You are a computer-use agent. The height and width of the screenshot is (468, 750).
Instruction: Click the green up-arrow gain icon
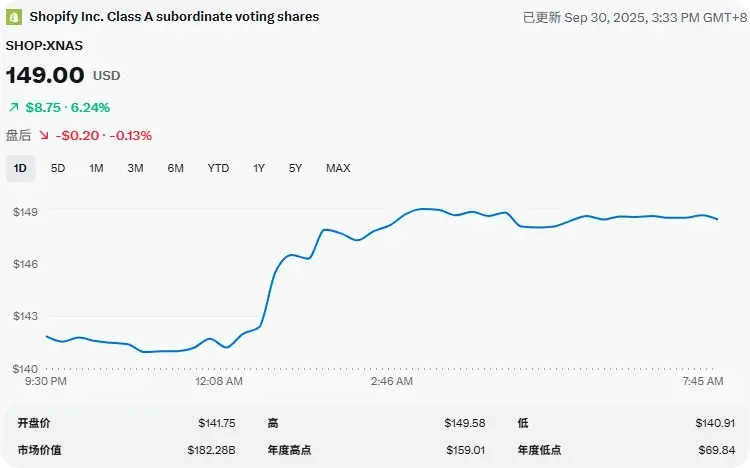pyautogui.click(x=13, y=107)
